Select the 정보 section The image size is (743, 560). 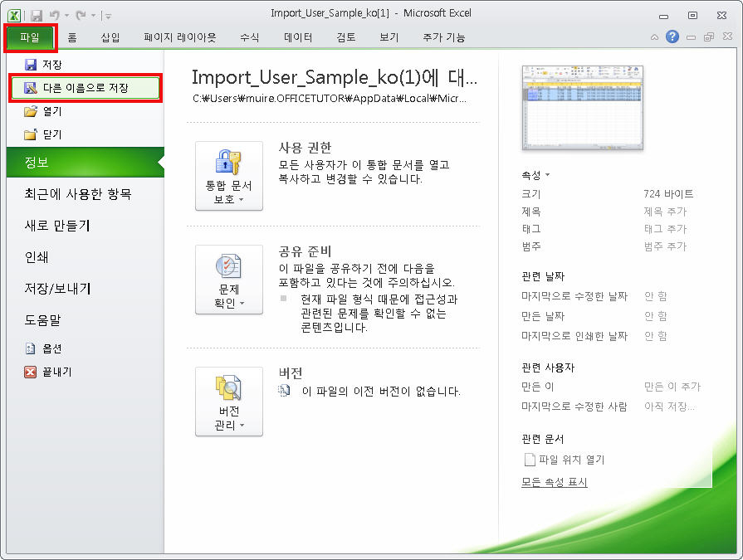click(86, 163)
